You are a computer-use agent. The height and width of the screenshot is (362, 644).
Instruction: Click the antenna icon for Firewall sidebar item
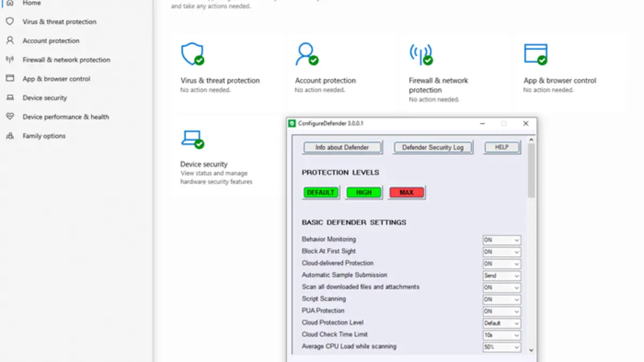(x=10, y=60)
